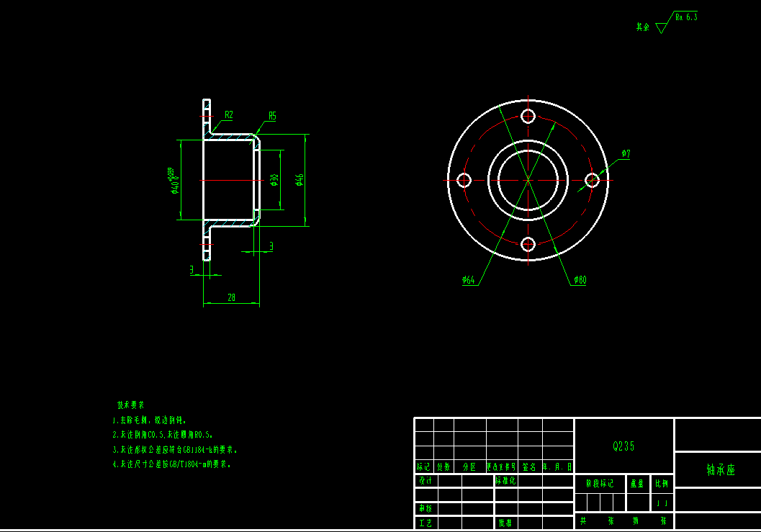
Task: Click the 签名 cell in title block
Action: (x=529, y=466)
